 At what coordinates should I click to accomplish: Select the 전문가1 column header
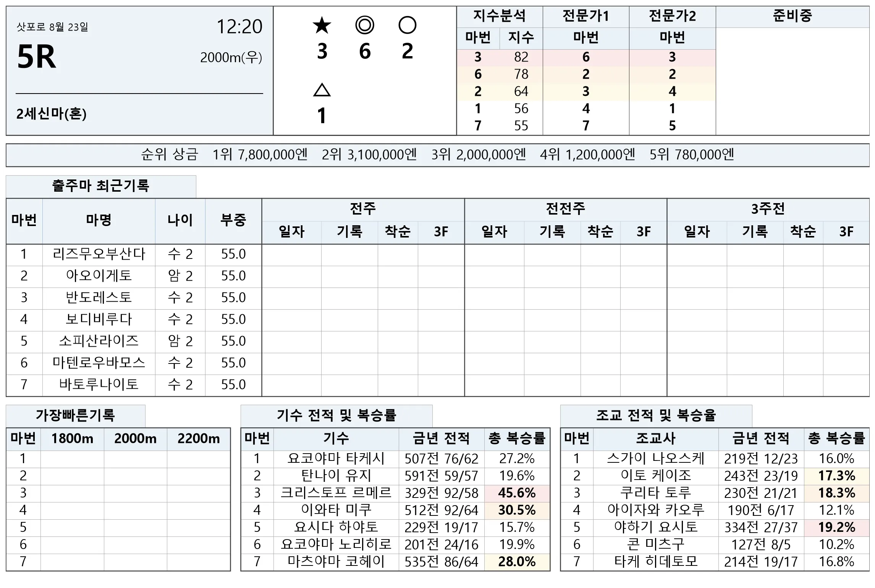(x=586, y=16)
